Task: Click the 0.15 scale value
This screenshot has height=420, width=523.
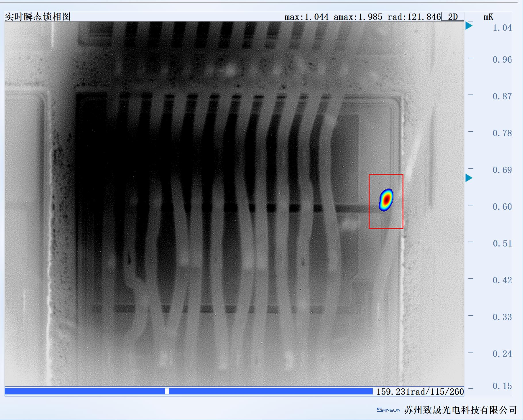Action: [502, 386]
